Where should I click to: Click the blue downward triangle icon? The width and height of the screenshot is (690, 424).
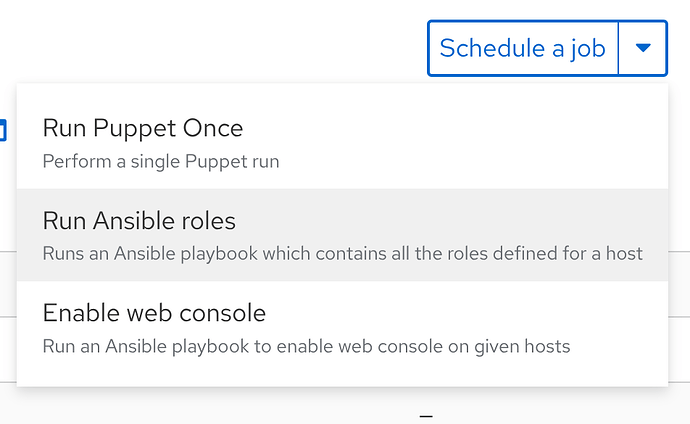click(643, 48)
